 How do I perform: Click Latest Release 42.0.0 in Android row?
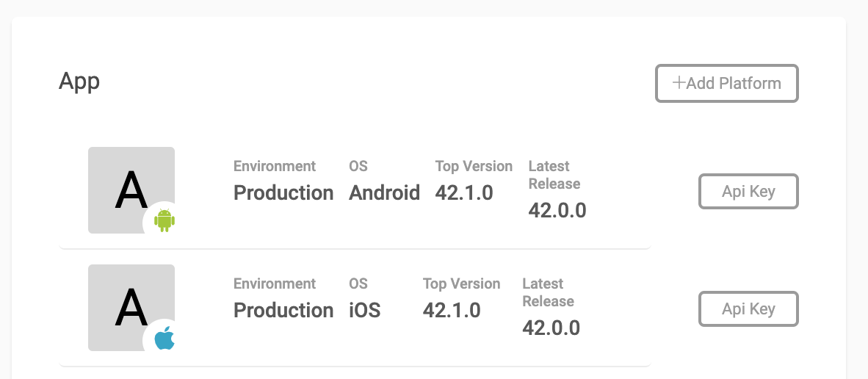pos(557,210)
